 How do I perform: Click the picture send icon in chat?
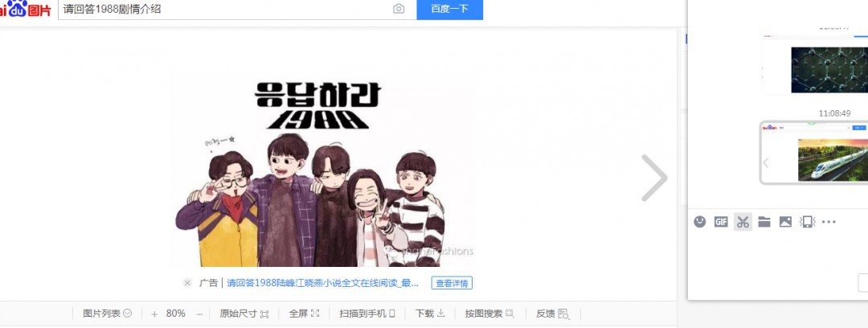click(785, 222)
